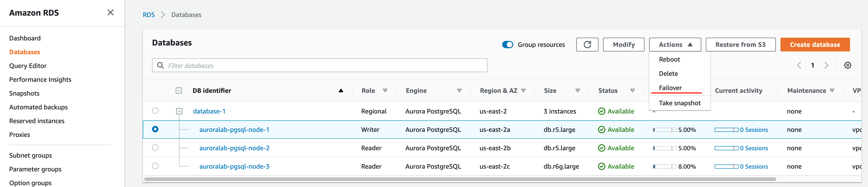Image resolution: width=868 pixels, height=187 pixels.
Task: Go to the next results page arrow
Action: [826, 65]
